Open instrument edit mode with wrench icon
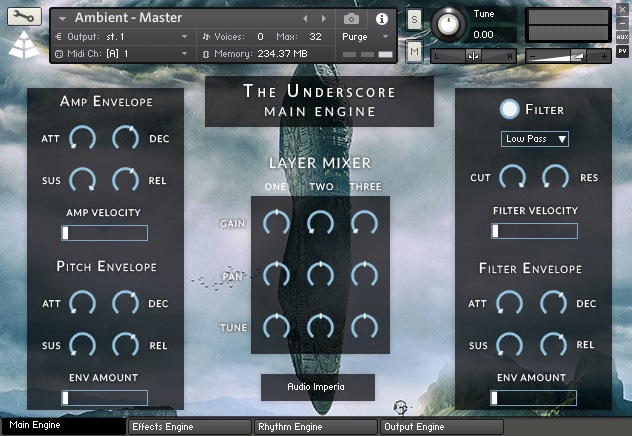The height and width of the screenshot is (436, 632). click(24, 17)
